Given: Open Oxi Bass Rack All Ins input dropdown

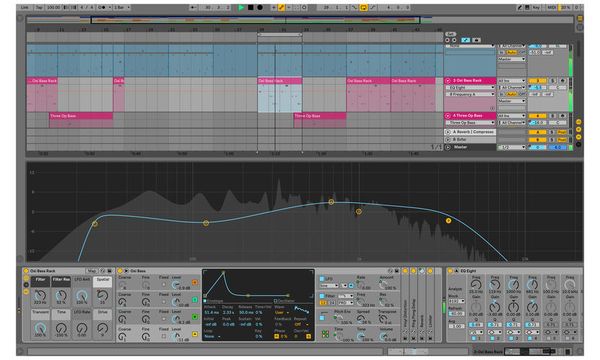Looking at the screenshot, I should click(x=512, y=81).
